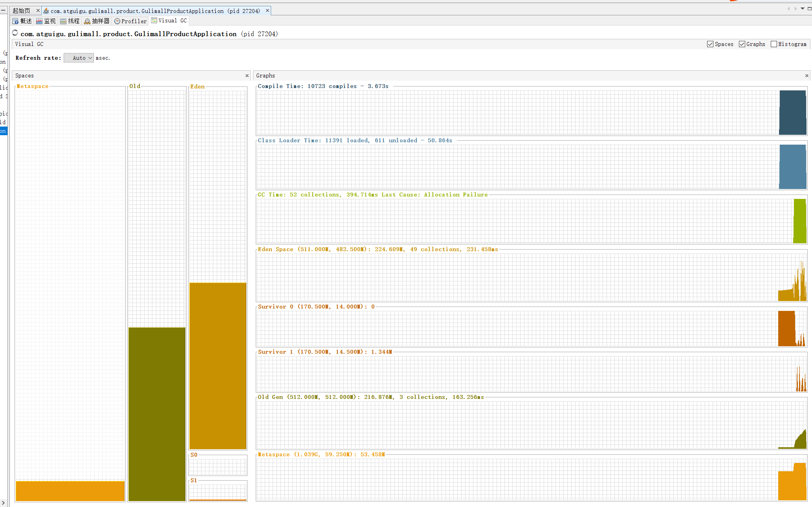The height and width of the screenshot is (507, 812).
Task: Uncheck the Spaces checkbox
Action: 710,44
